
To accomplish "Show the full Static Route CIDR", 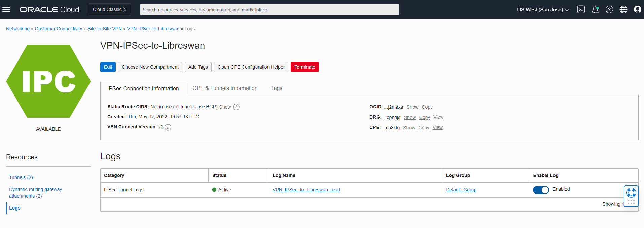I will click(x=225, y=107).
